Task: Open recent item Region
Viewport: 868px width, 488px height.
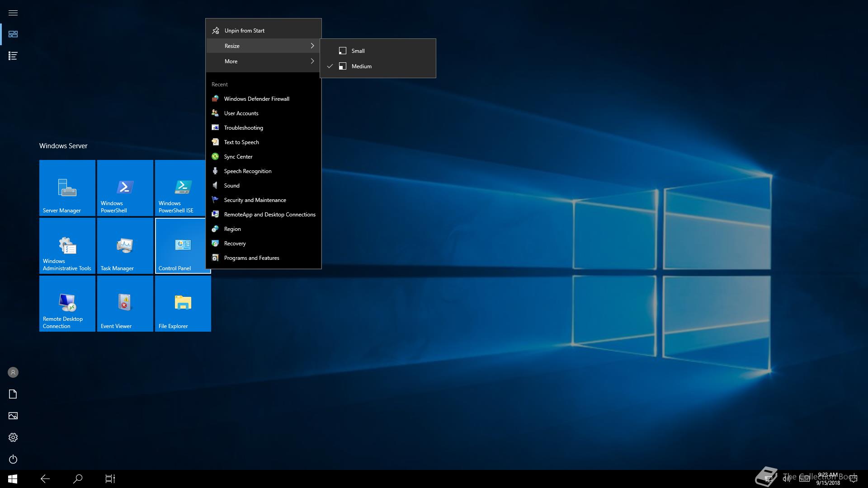Action: coord(264,229)
